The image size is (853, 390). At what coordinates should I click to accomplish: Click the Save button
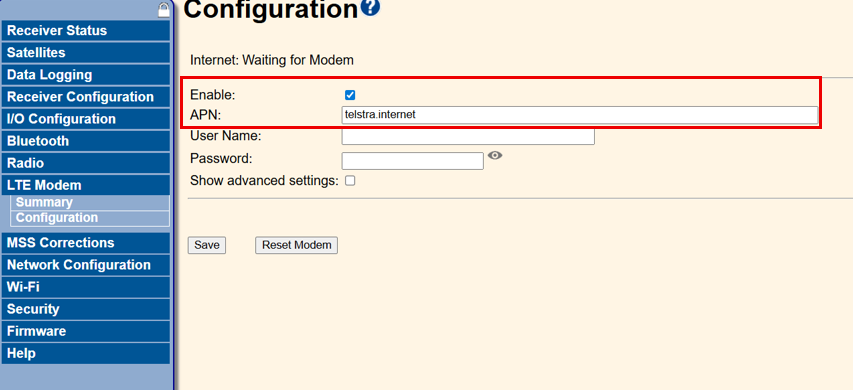[207, 245]
